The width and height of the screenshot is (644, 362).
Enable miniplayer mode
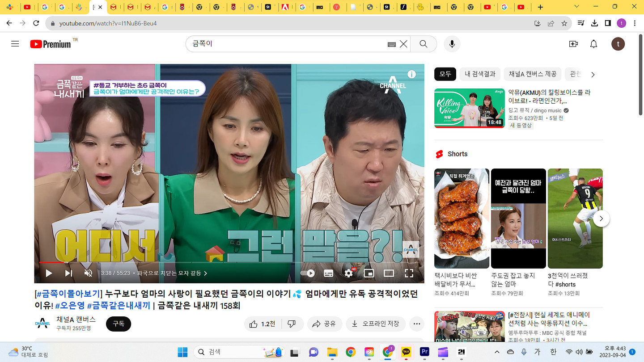[x=369, y=273]
